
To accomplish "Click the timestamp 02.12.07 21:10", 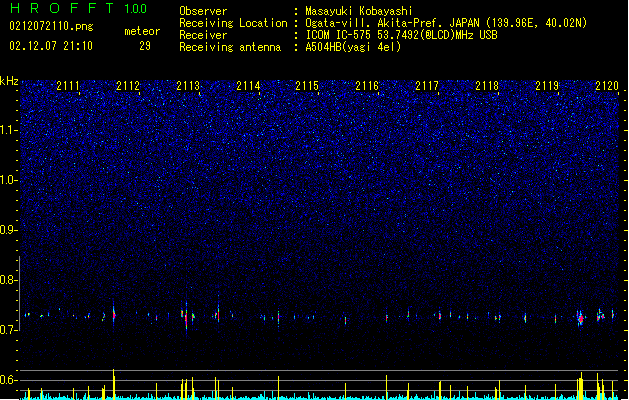I will 51,46.
